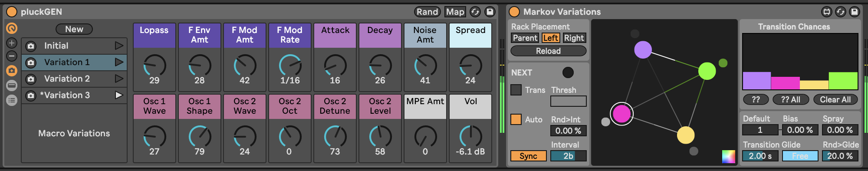
Task: Click the pluckGEN save preset icon
Action: [x=490, y=12]
